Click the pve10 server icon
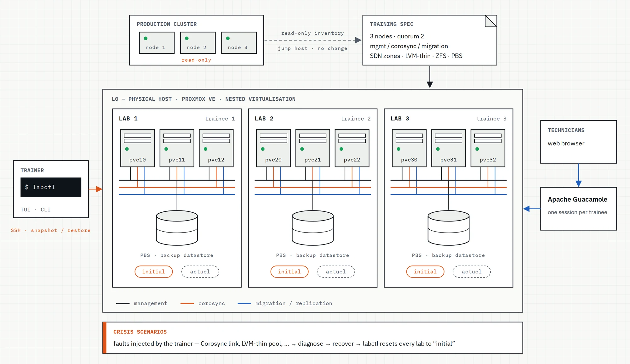 coord(137,148)
